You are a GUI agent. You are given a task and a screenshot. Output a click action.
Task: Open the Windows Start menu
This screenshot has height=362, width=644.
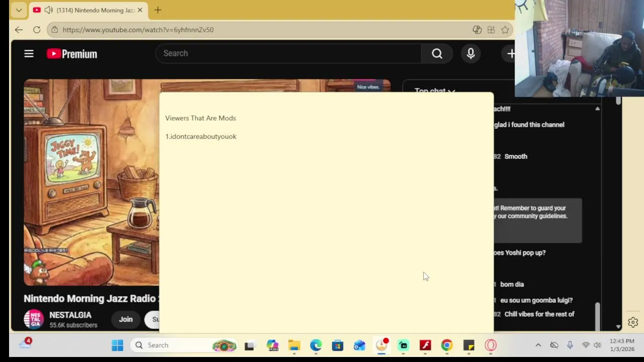117,345
